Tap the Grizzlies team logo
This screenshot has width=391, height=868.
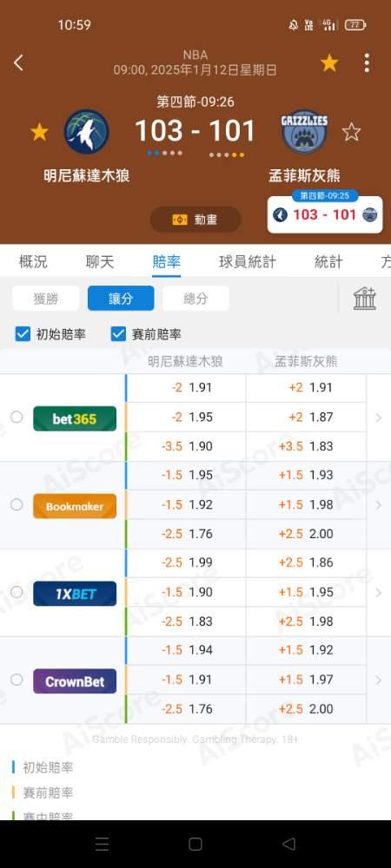304,131
